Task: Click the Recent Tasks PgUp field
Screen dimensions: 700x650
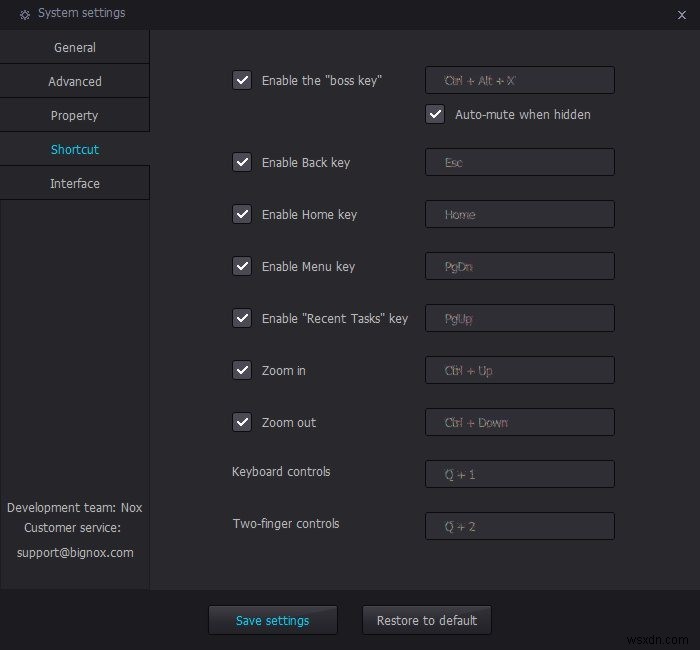Action: coord(520,318)
